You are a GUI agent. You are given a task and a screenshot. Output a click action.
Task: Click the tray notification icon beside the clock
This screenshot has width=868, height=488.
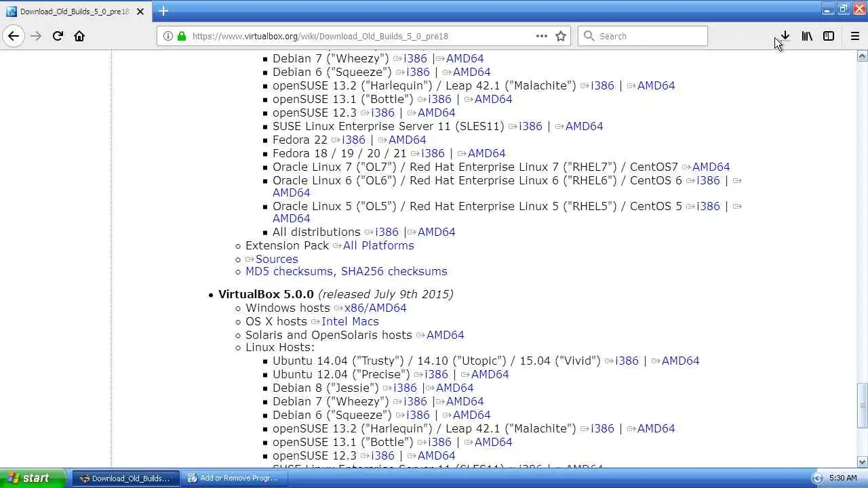pyautogui.click(x=817, y=478)
